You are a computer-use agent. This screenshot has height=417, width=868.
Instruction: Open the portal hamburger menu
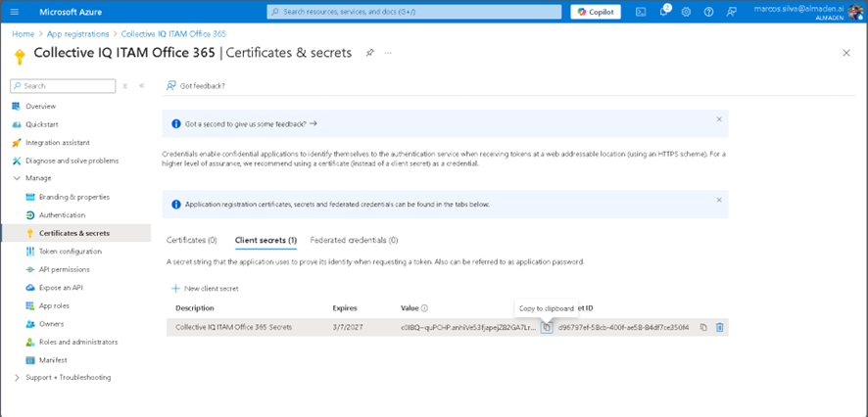(x=14, y=12)
